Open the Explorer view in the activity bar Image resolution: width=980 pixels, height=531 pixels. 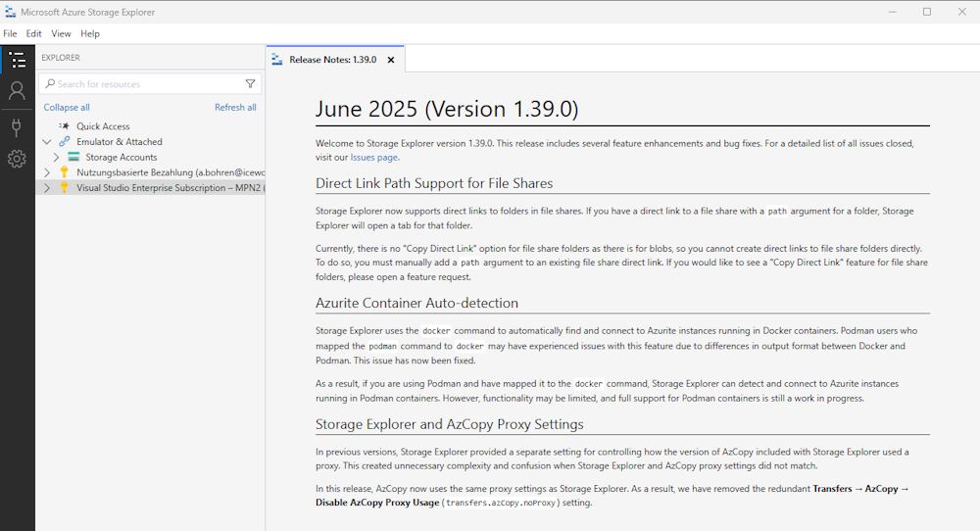[17, 60]
